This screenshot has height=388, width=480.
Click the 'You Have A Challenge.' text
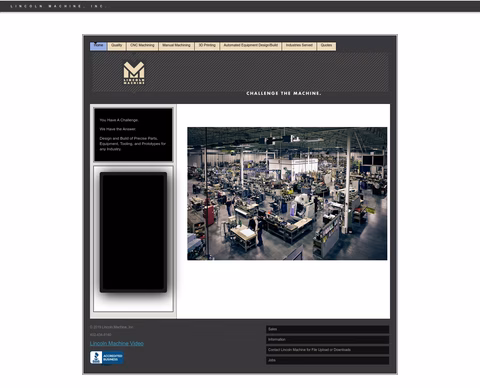click(x=119, y=120)
